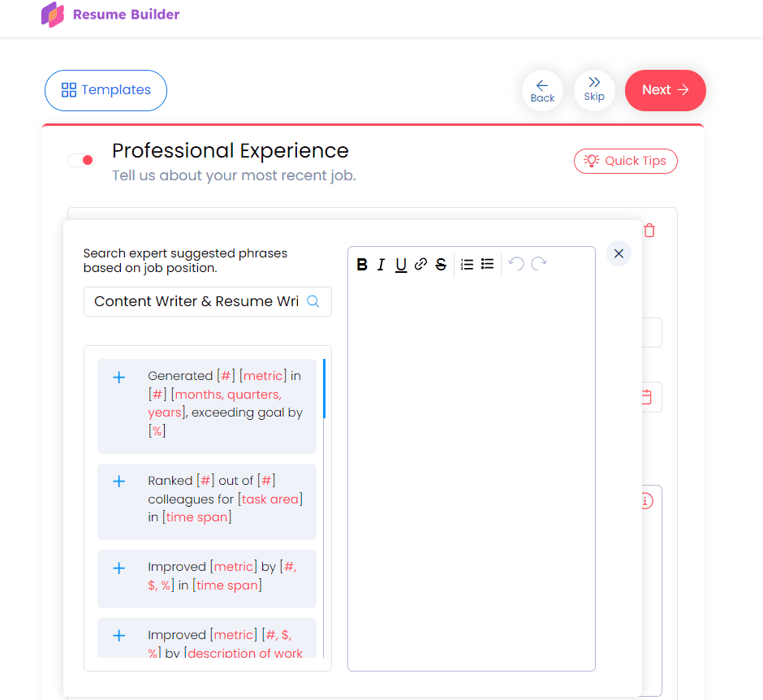This screenshot has height=700, width=763.
Task: Go back using the Back button
Action: point(542,90)
